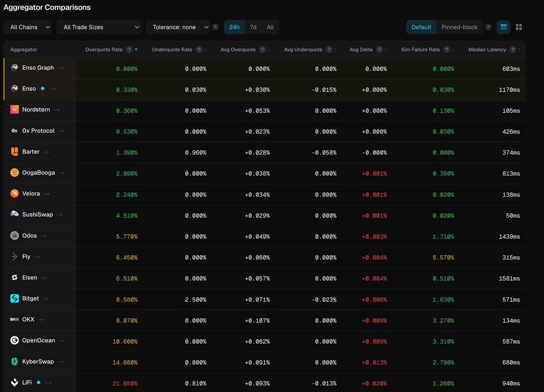Click the SushiSwap logo icon

pyautogui.click(x=15, y=214)
